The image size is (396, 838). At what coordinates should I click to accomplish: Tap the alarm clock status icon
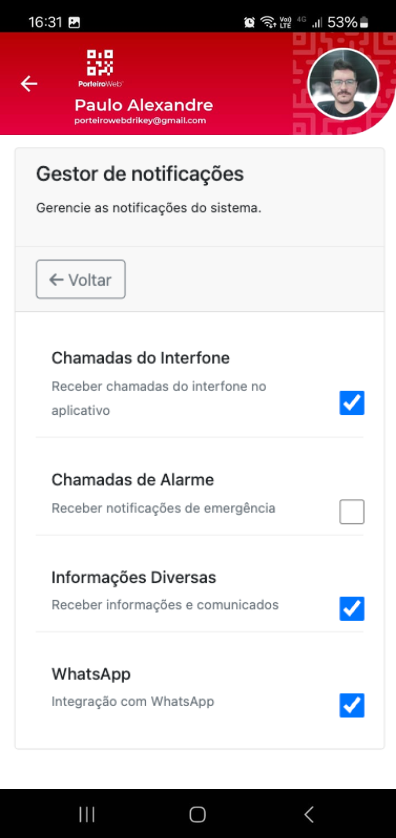pos(250,22)
